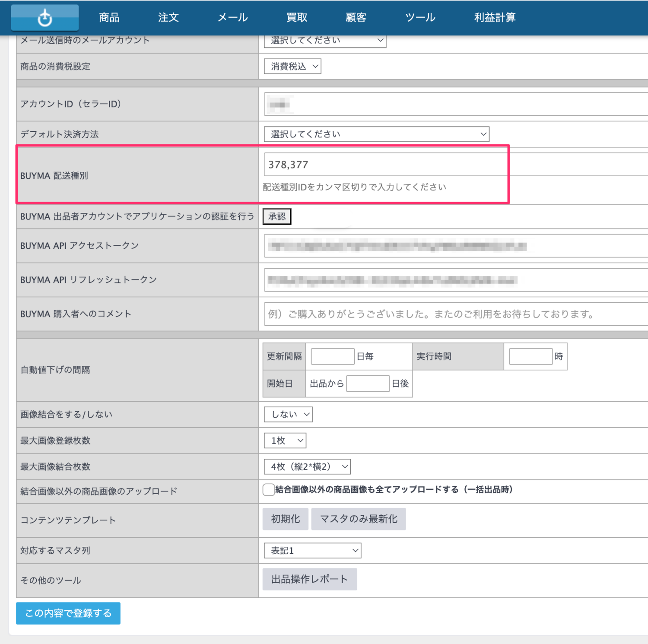Screen dimensions: 648x644
Task: Submit with この内容で登録する button
Action: 68,613
